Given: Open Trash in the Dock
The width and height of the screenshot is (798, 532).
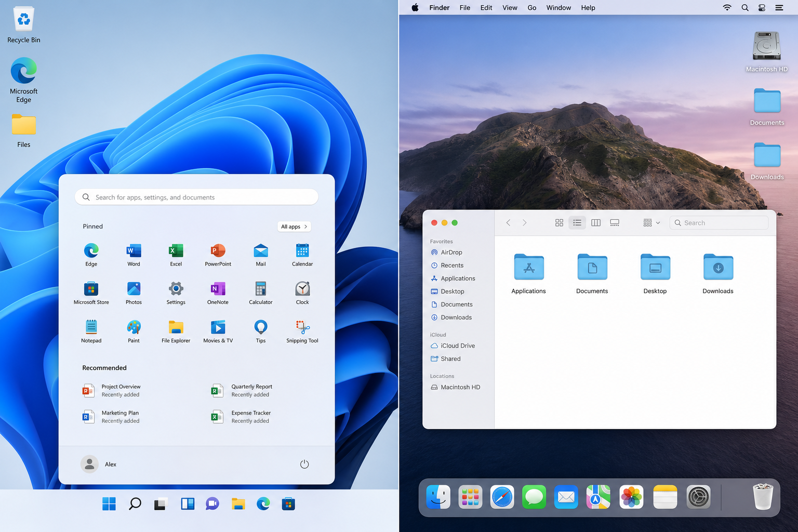Looking at the screenshot, I should [763, 497].
